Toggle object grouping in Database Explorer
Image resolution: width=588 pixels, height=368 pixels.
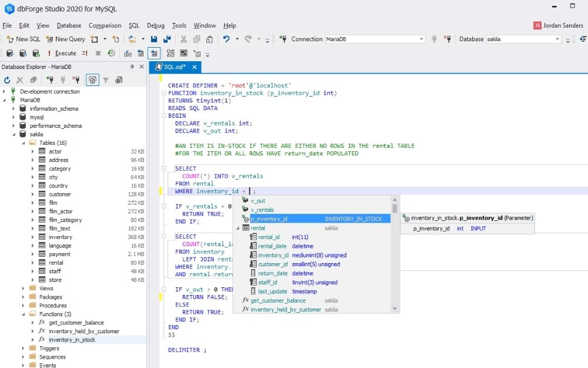click(92, 81)
